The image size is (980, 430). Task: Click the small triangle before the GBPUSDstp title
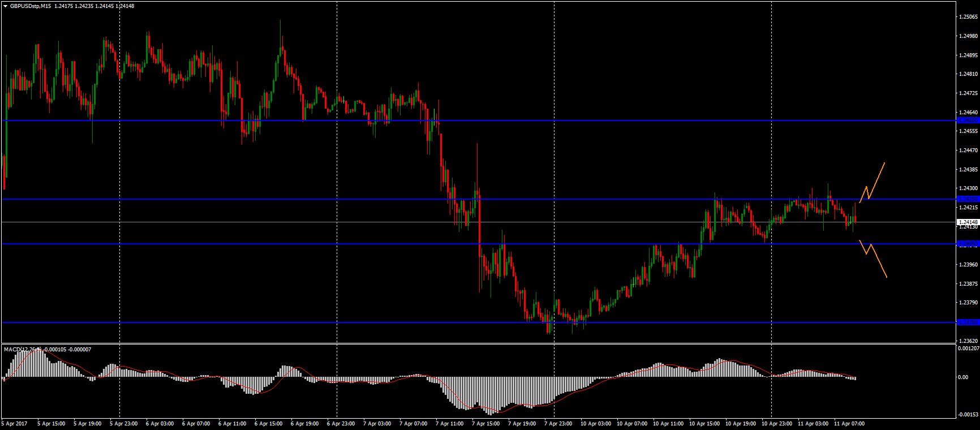[6, 6]
